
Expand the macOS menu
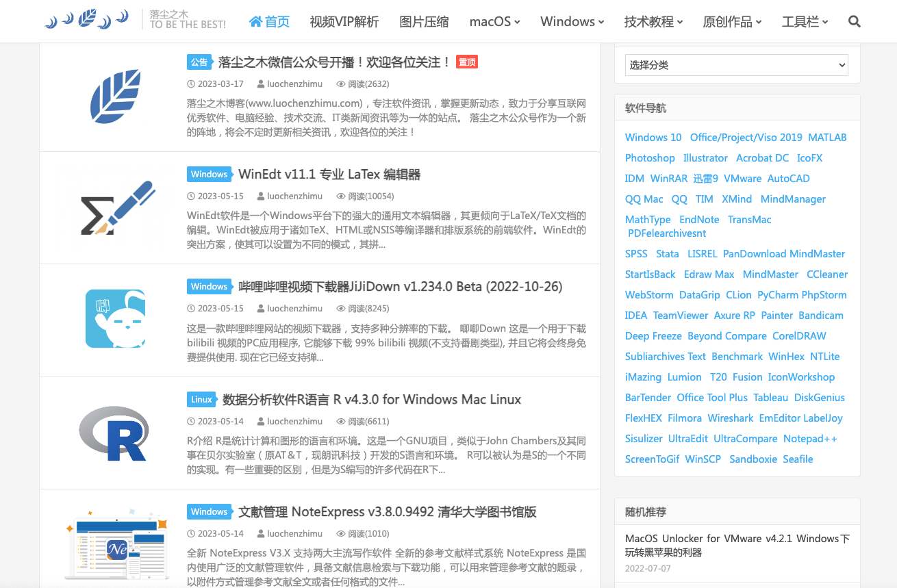(x=494, y=22)
